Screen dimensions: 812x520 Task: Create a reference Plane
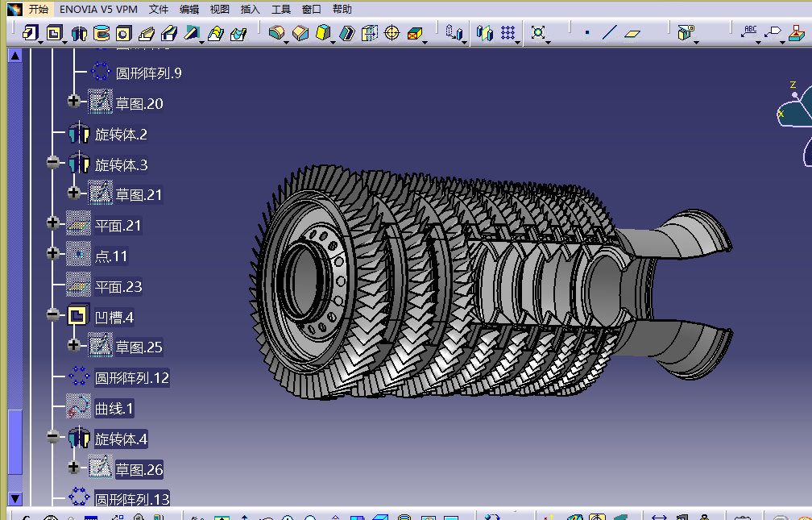(632, 33)
